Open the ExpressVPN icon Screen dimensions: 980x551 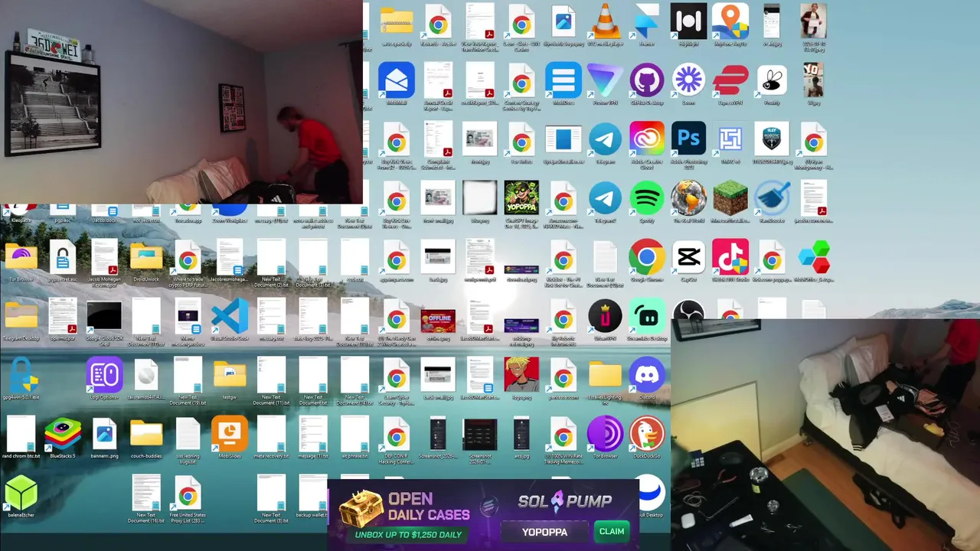tap(730, 80)
